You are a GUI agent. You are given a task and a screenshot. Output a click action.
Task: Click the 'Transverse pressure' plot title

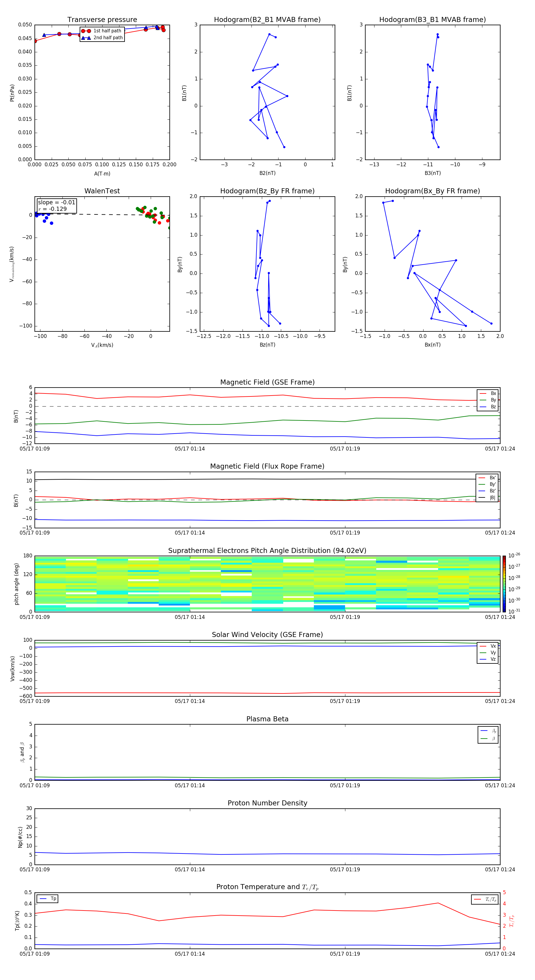pos(102,20)
